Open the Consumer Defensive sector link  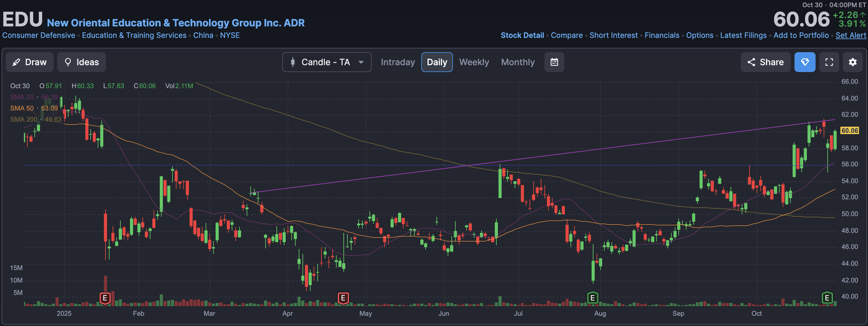[39, 35]
